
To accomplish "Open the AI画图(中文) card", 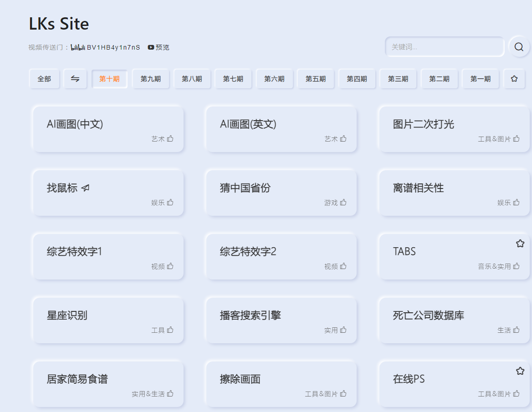I will click(108, 129).
